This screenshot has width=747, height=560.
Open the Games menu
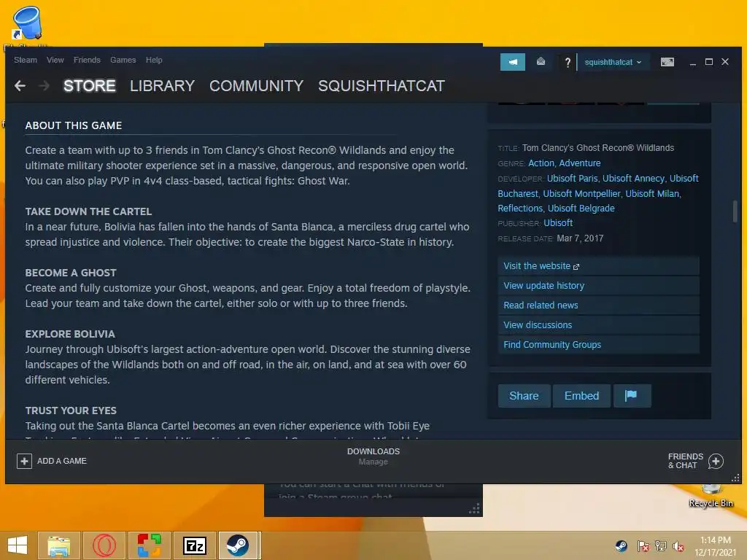[x=123, y=60]
